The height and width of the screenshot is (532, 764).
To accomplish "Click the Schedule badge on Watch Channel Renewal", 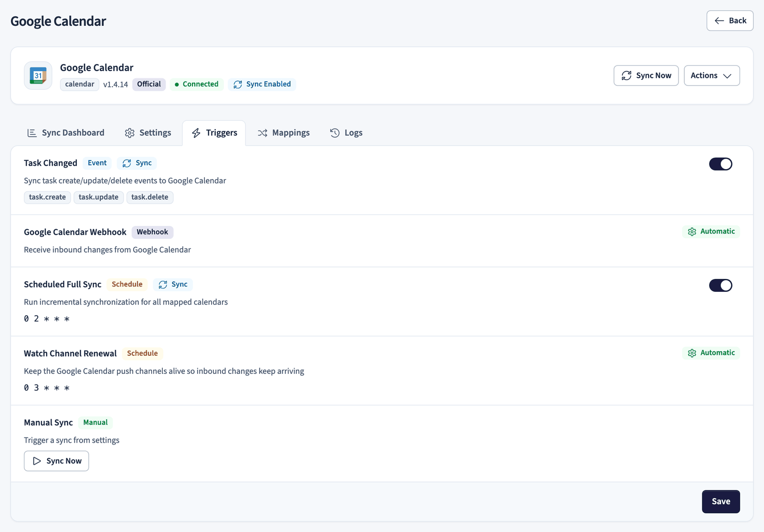I will 142,353.
